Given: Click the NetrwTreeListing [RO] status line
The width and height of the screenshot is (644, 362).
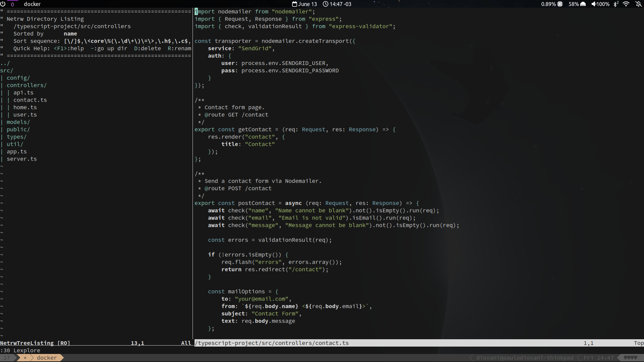Looking at the screenshot, I should point(96,343).
